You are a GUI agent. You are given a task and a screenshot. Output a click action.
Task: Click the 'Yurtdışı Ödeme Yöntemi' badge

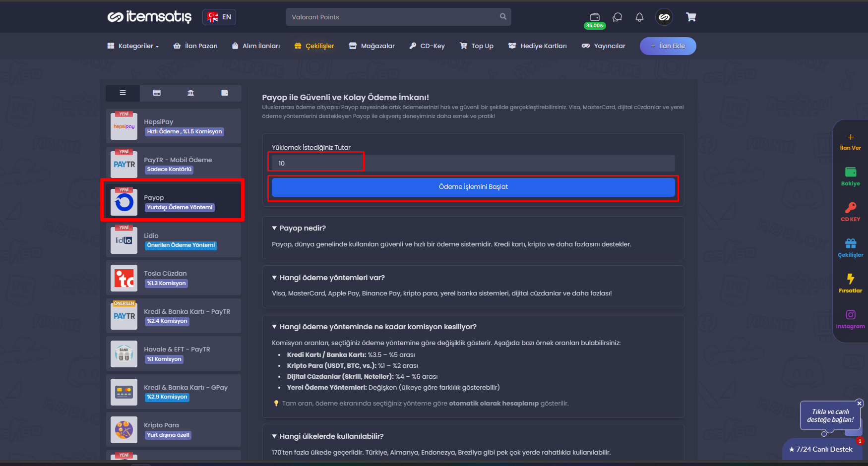click(180, 208)
